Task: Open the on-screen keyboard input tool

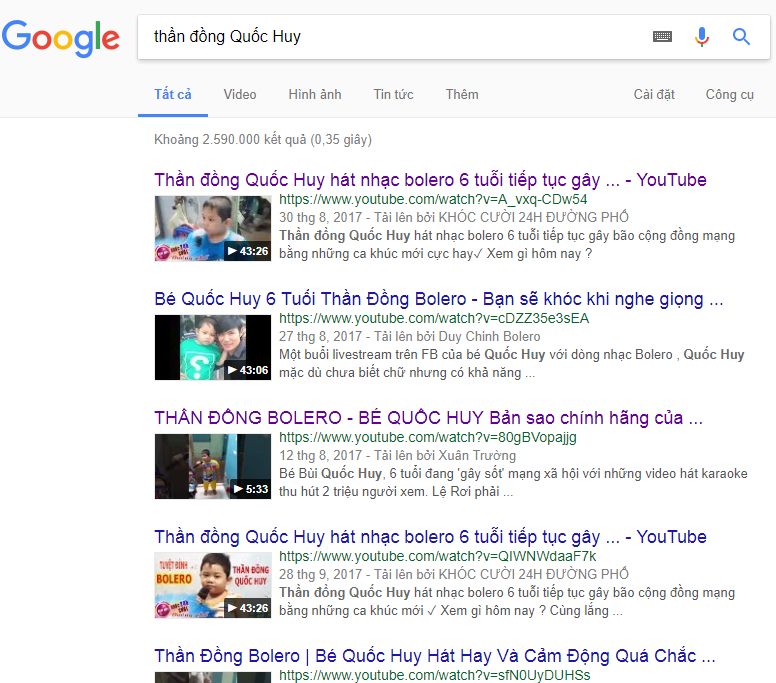Action: [x=662, y=37]
